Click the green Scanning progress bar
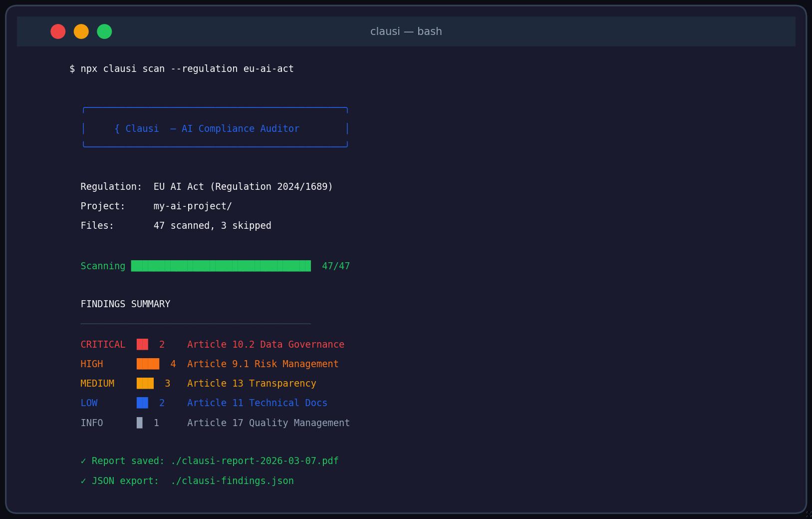Viewport: 812px width, 519px height. point(221,266)
